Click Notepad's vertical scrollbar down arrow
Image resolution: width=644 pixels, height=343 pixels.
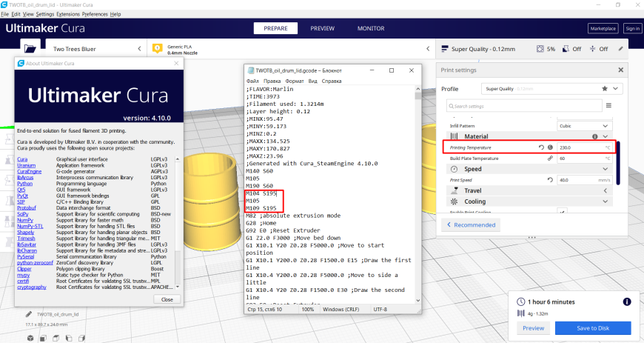click(x=418, y=301)
